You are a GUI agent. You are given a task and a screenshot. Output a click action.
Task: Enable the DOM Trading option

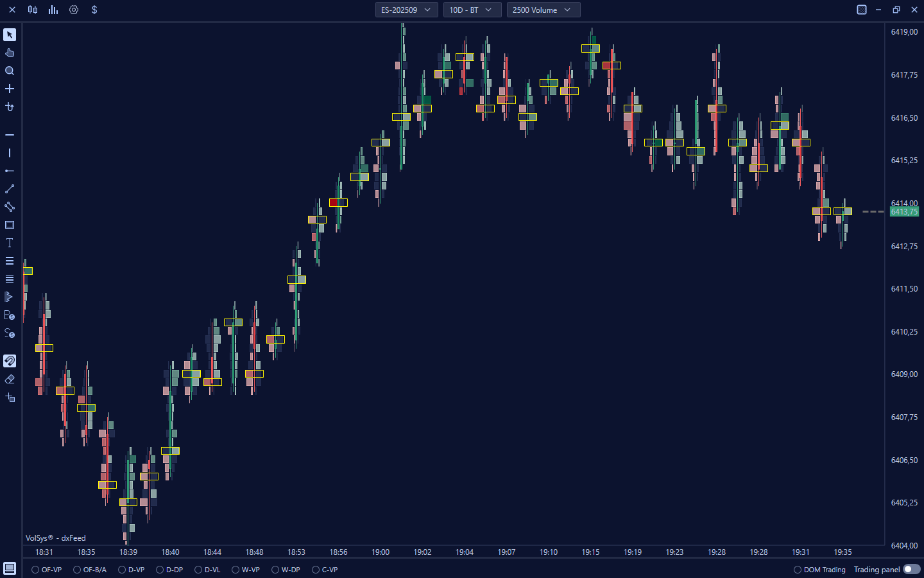coord(798,570)
